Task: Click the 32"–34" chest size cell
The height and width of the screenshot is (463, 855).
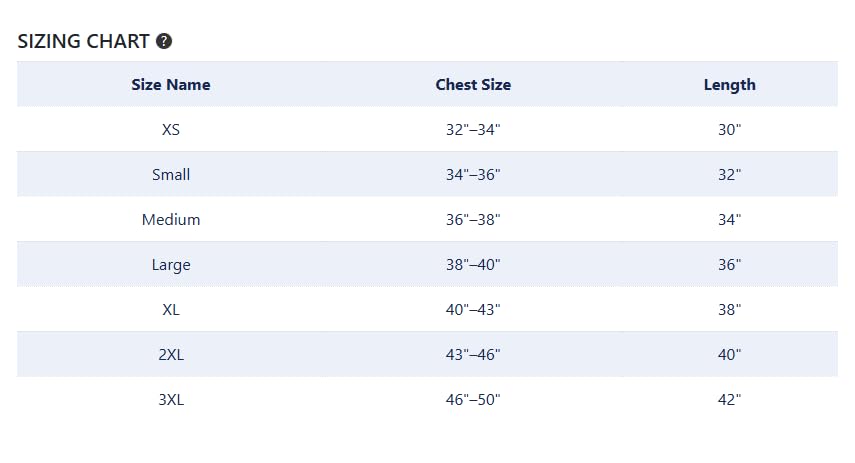Action: tap(473, 130)
